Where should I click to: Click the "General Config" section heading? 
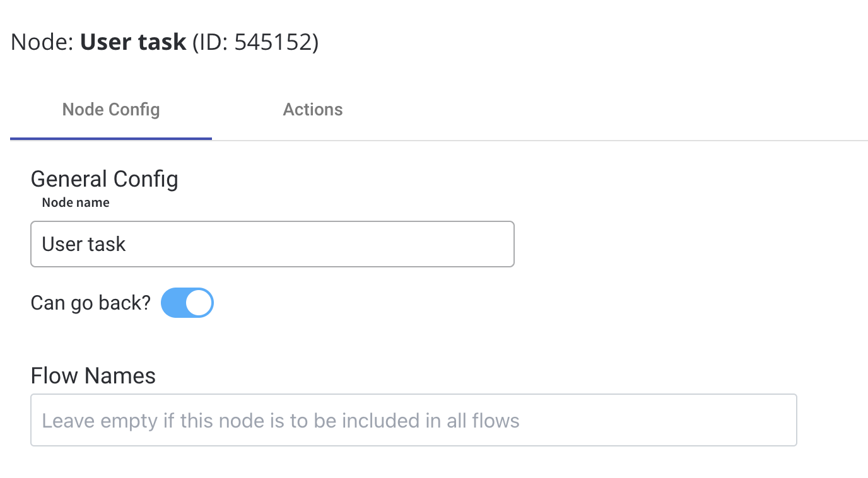(105, 179)
